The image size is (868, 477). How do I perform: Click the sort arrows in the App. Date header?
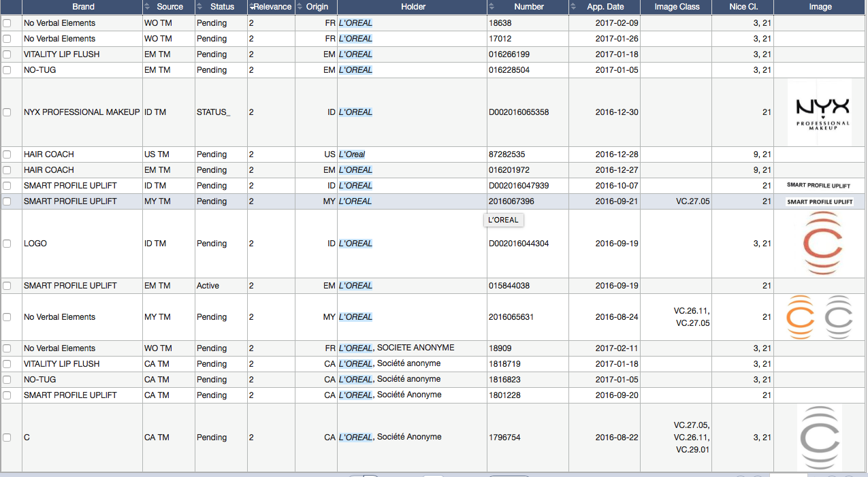coord(574,7)
